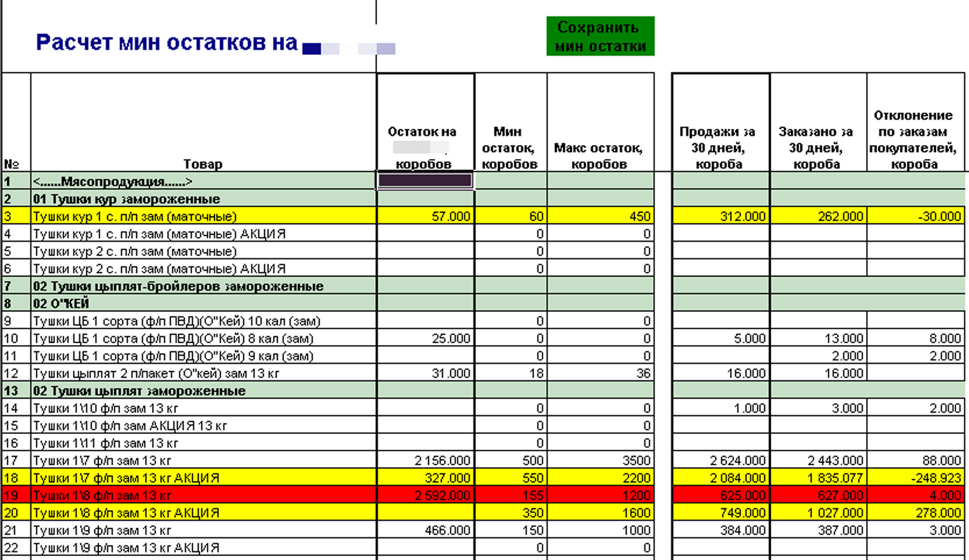Select max stock cell 3500
Screen dimensions: 969x560
point(600,460)
